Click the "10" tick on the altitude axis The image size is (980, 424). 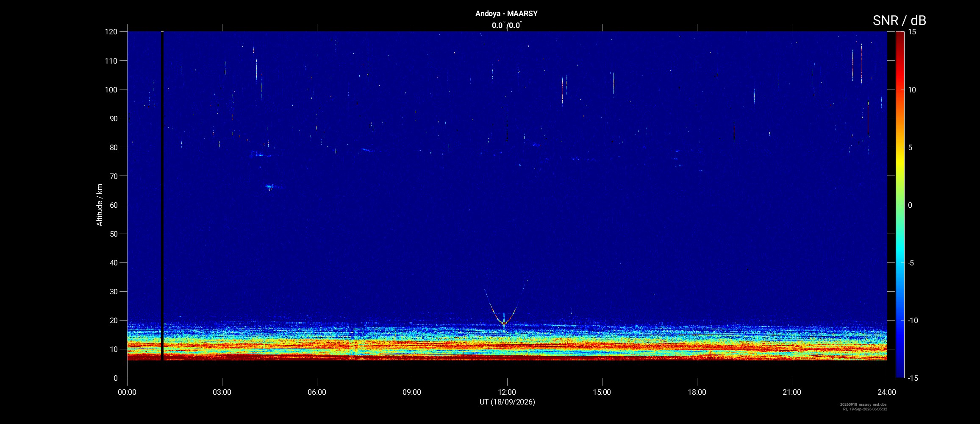point(114,349)
